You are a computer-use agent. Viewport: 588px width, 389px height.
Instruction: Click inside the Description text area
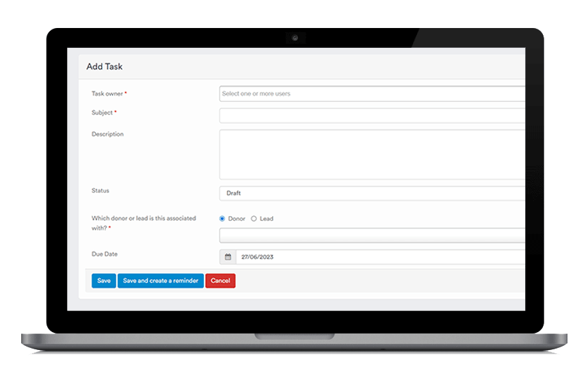click(372, 155)
